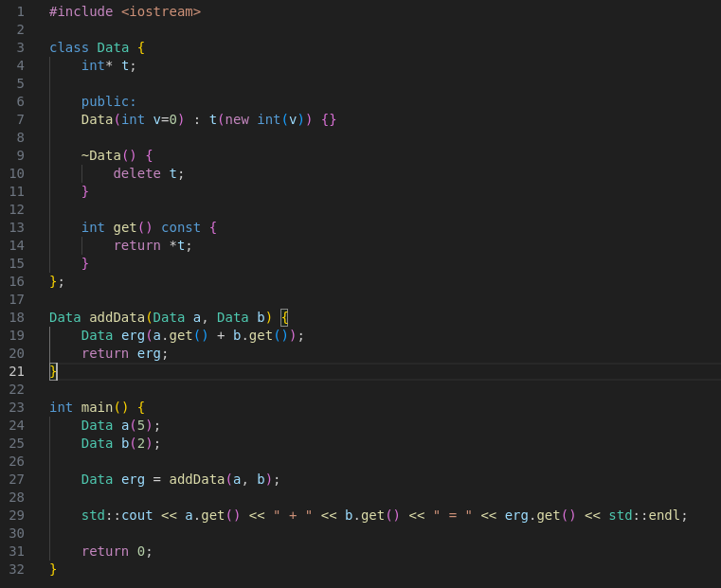Click 'erg;' in the return on line 20
Image resolution: width=721 pixels, height=588 pixels.
point(153,353)
